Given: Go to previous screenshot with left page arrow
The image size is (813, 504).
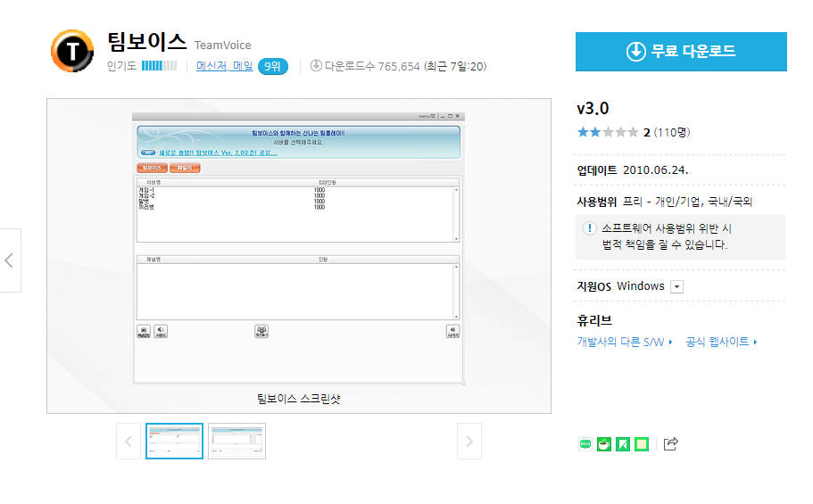Looking at the screenshot, I should pyautogui.click(x=9, y=260).
